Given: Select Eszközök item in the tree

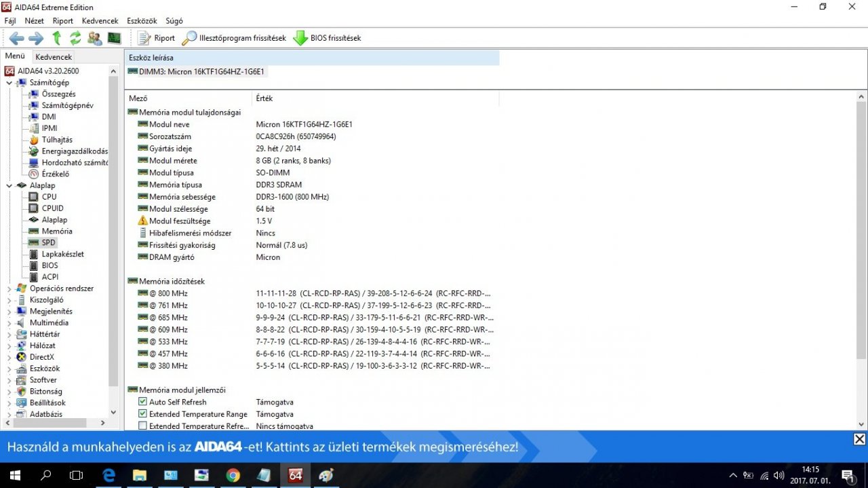Looking at the screenshot, I should (x=44, y=369).
